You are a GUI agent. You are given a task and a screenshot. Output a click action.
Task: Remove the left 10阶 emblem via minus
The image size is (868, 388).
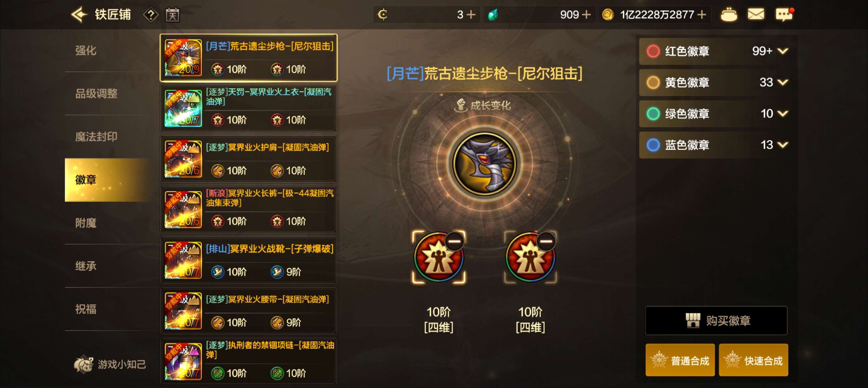pyautogui.click(x=455, y=241)
